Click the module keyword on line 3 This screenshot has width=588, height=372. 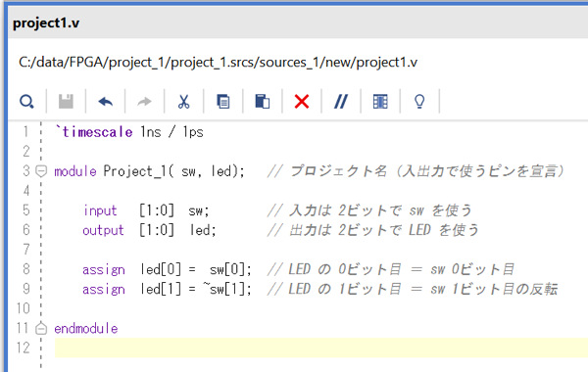75,171
